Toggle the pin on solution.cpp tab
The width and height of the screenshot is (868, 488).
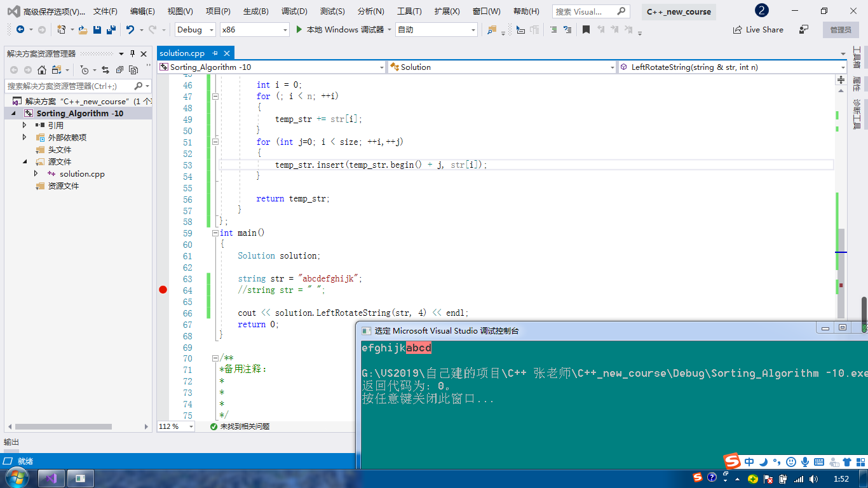point(215,53)
